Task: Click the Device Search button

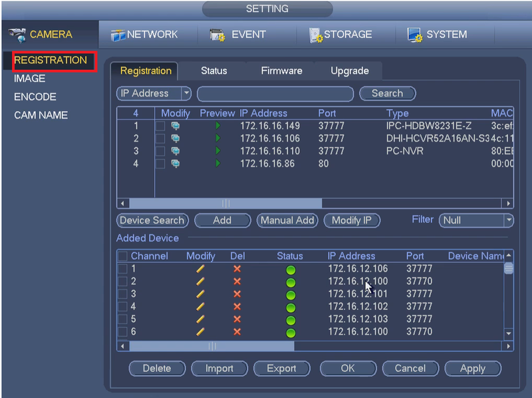Action: pos(152,220)
